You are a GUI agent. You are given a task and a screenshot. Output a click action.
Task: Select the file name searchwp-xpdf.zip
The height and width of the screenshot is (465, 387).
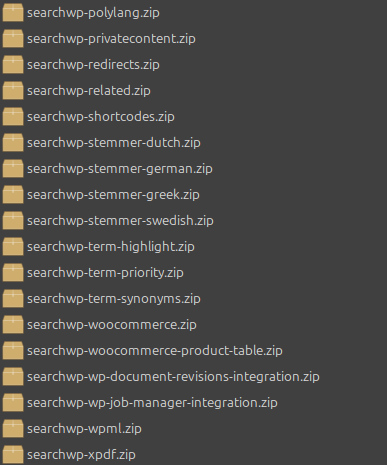pos(81,455)
